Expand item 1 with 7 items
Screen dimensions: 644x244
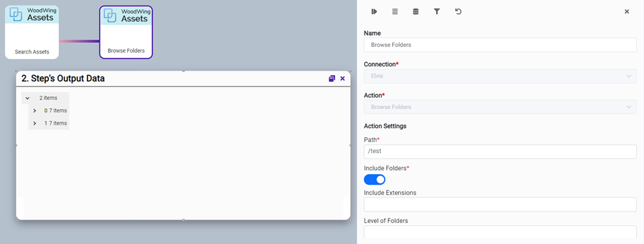coord(35,123)
